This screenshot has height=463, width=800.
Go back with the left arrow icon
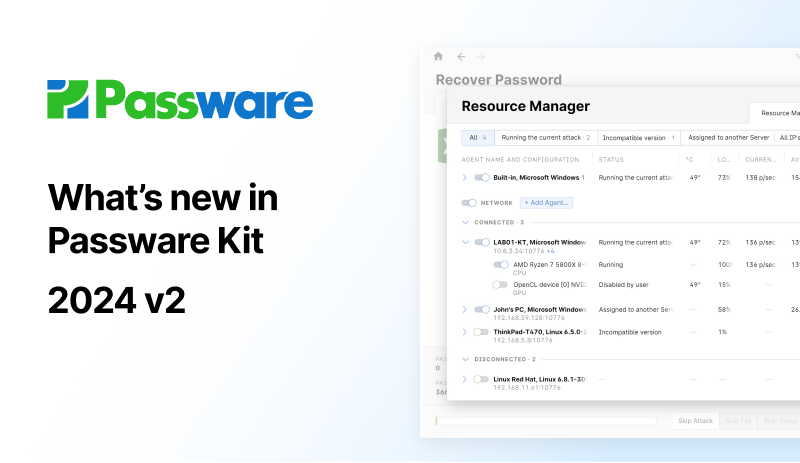click(x=461, y=57)
